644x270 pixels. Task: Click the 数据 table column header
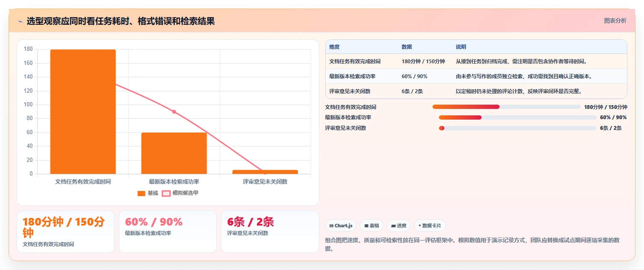tap(407, 47)
